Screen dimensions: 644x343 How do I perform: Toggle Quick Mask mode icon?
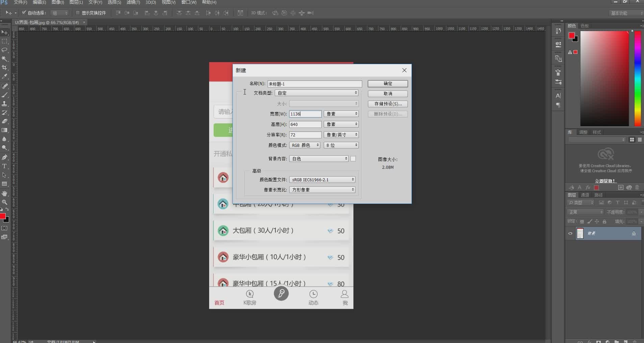point(4,229)
